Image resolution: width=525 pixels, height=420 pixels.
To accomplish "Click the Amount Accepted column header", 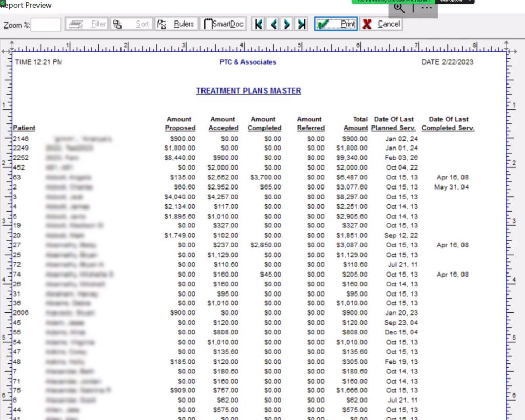I will (x=224, y=123).
